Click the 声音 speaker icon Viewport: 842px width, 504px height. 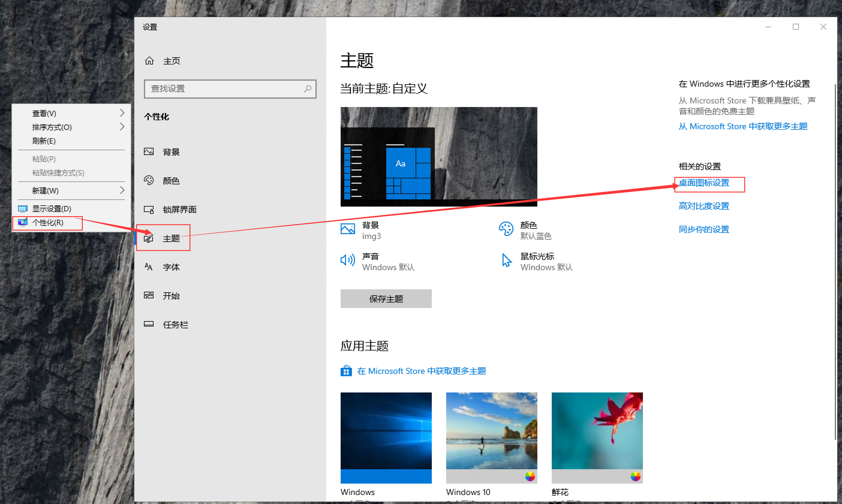[348, 260]
